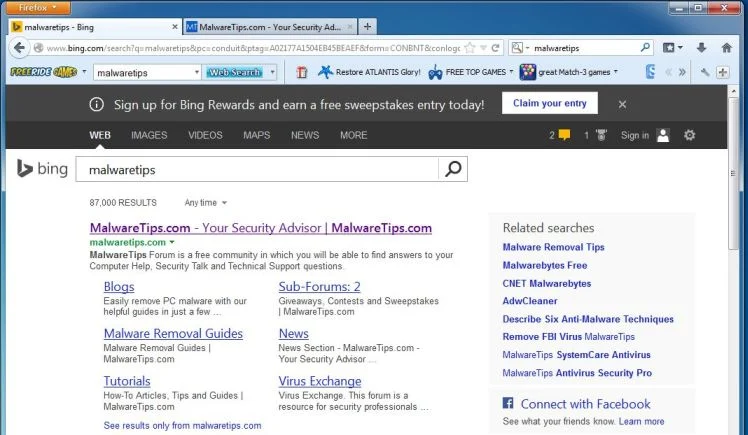748x435 pixels.
Task: Expand the Web Search button dropdown
Action: tap(272, 72)
